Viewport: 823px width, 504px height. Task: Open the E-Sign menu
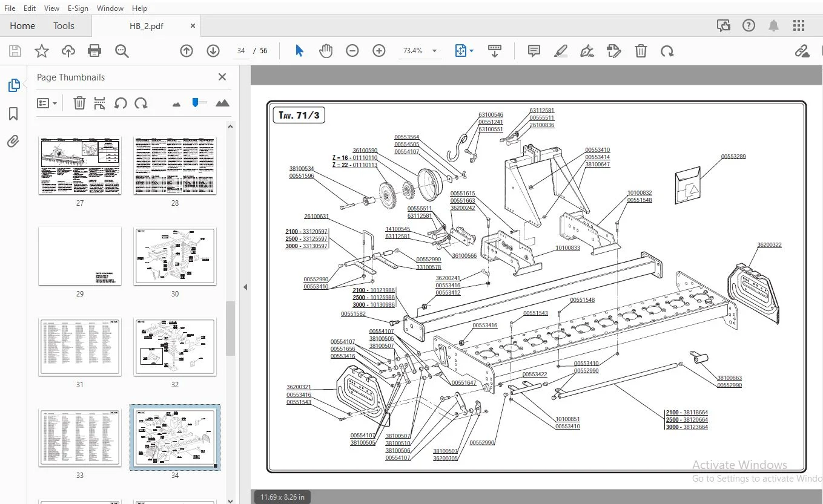78,8
